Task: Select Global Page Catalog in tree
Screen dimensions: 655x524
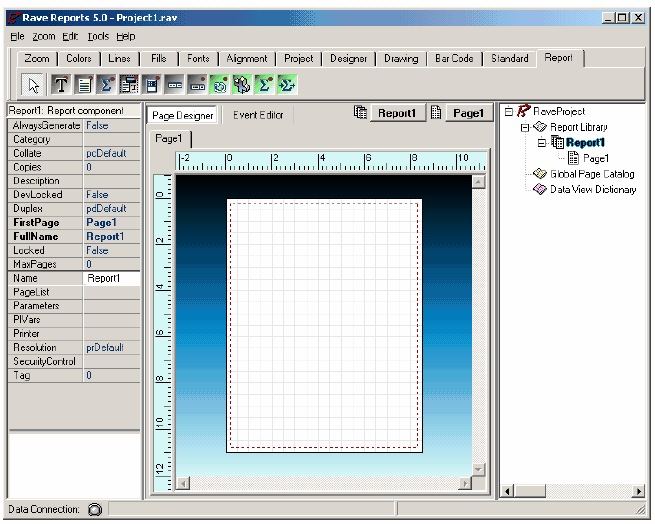Action: coord(591,174)
